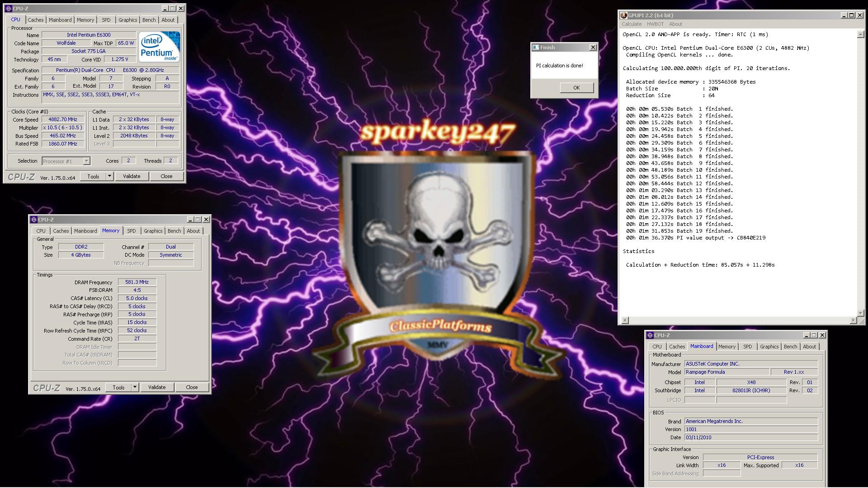Viewport: 868px width, 488px height.
Task: Click the CPU-Z title icon in Mainboard window
Action: pos(650,335)
